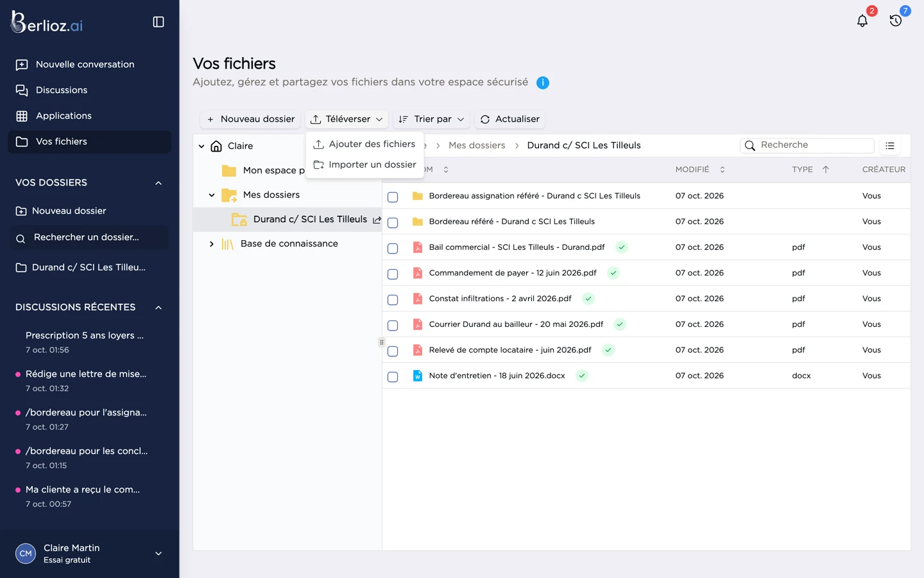Select the Bail commercial PDF checkbox
The width and height of the screenshot is (924, 578).
coord(393,248)
